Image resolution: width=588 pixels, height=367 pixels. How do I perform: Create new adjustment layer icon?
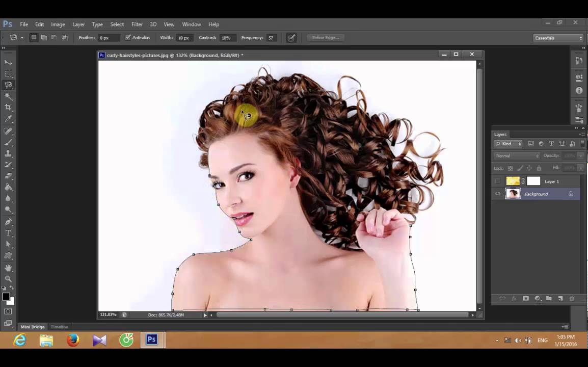click(538, 298)
